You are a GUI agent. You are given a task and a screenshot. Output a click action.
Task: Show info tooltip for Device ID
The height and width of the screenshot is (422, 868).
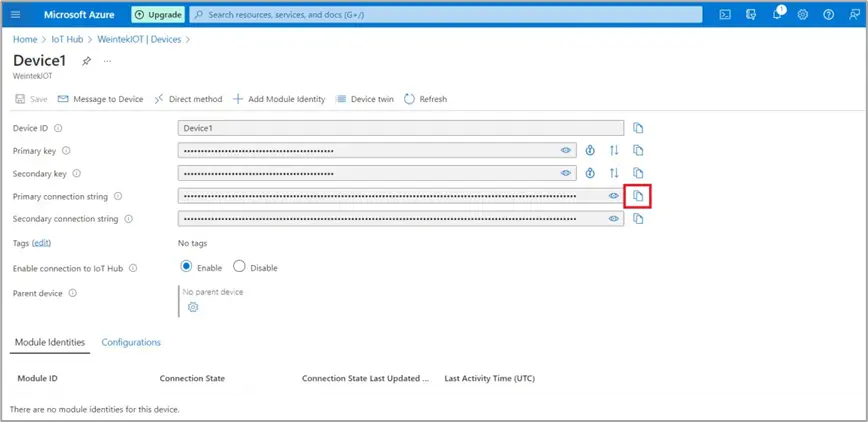pyautogui.click(x=58, y=128)
